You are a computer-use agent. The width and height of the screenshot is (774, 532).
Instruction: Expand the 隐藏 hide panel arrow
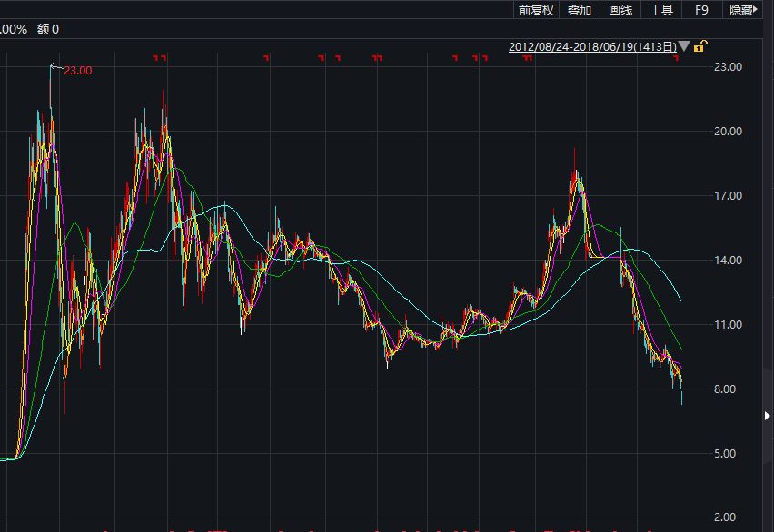click(743, 10)
